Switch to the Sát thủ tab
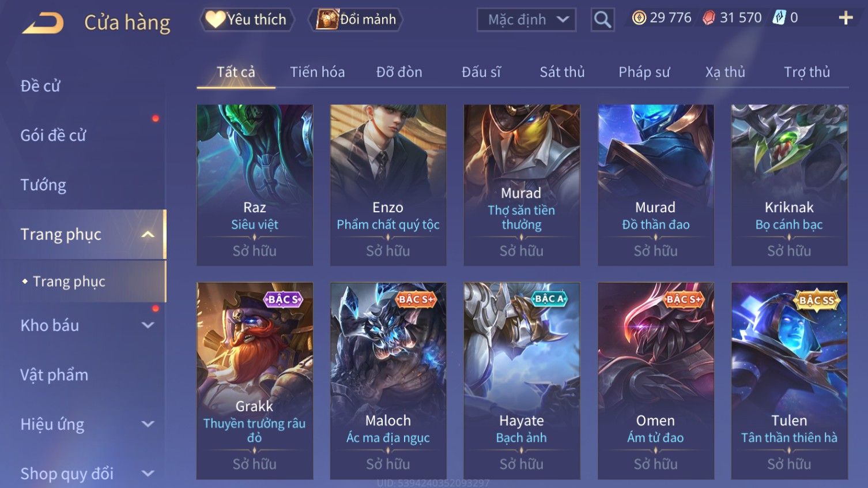Viewport: 868px width, 488px height. 562,72
